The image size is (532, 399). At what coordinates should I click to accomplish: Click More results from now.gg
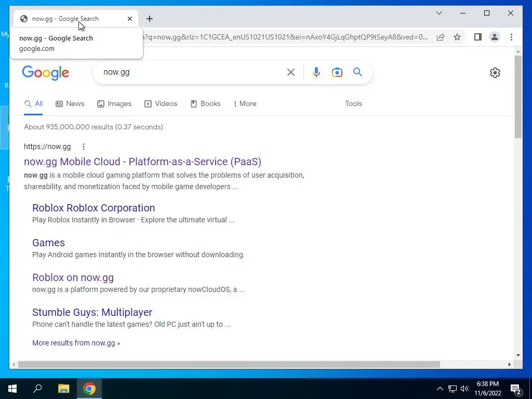click(x=76, y=343)
